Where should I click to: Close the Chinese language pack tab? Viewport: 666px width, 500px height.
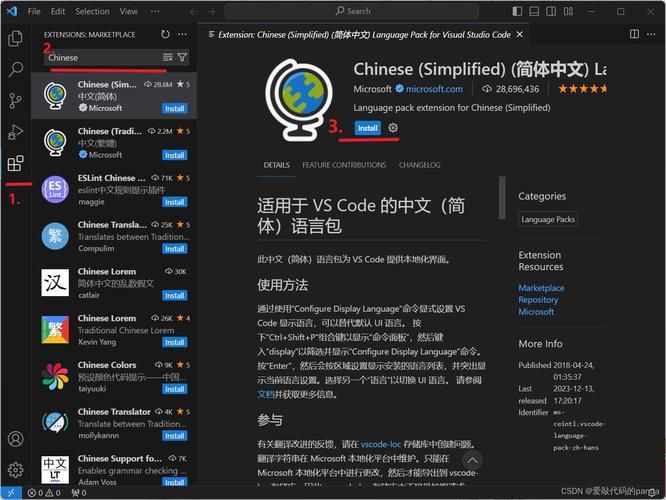tap(519, 34)
